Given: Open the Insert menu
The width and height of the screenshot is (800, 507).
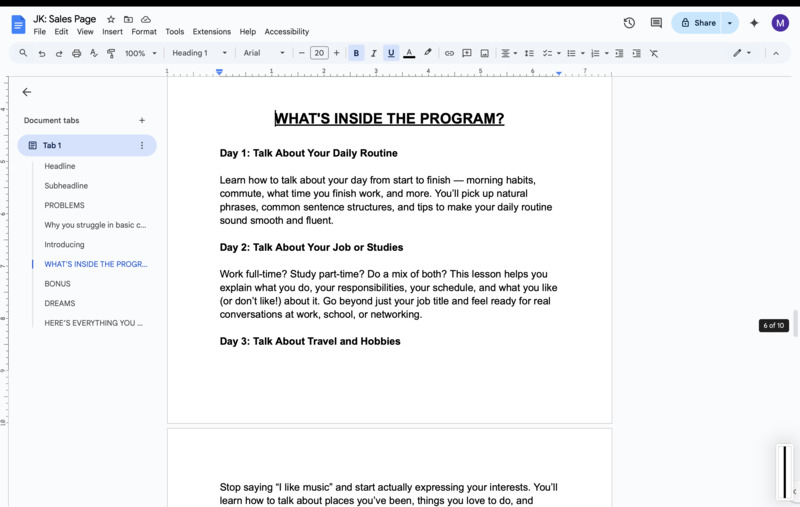Looking at the screenshot, I should [112, 32].
